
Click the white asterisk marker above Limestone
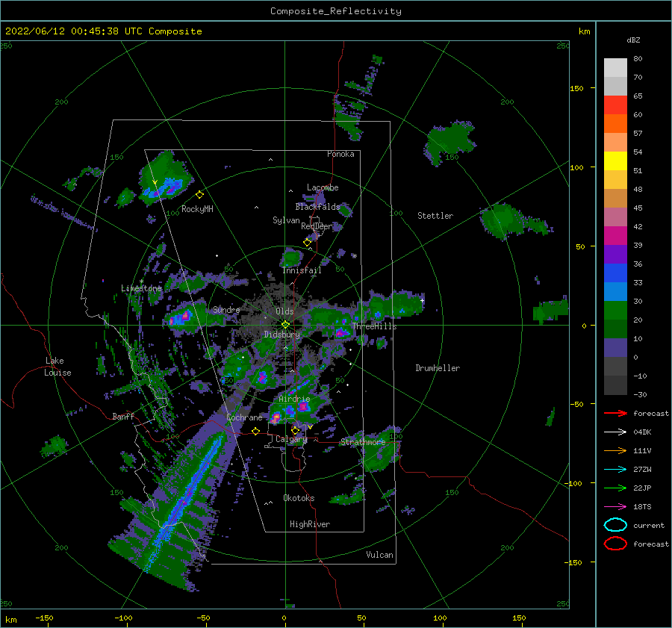(x=141, y=282)
